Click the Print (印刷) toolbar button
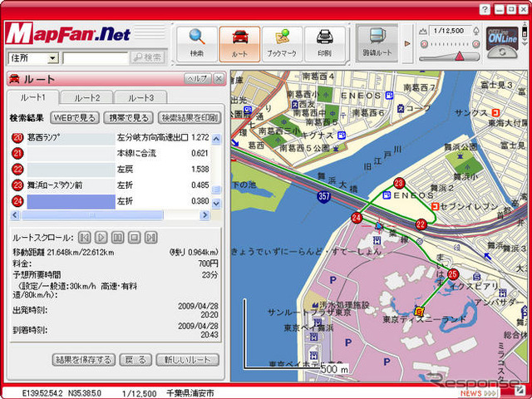 (x=325, y=44)
